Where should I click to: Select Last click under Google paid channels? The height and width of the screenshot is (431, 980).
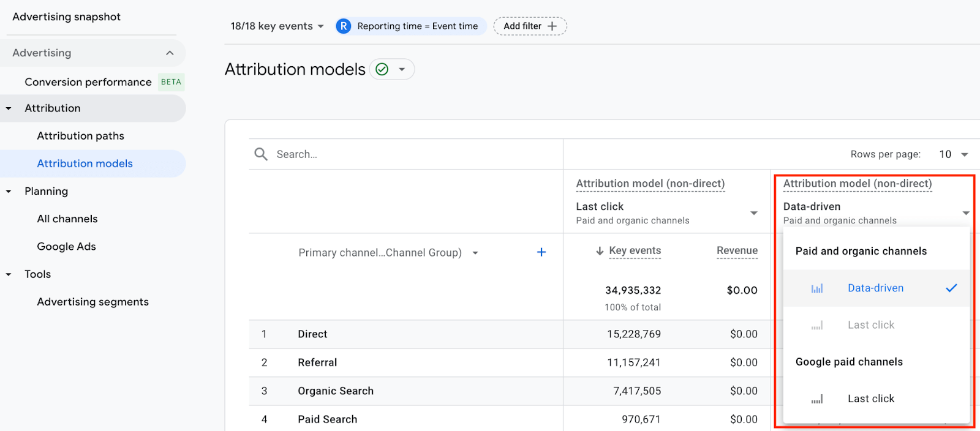coord(876,399)
